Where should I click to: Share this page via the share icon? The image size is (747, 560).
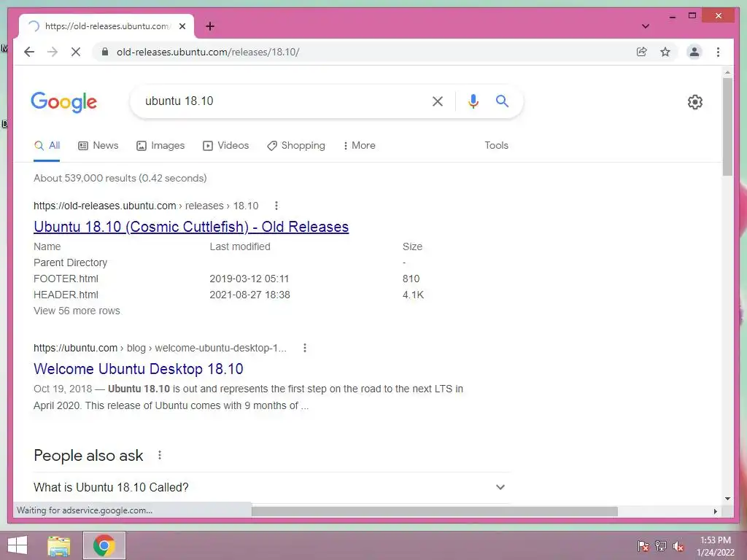pyautogui.click(x=642, y=52)
